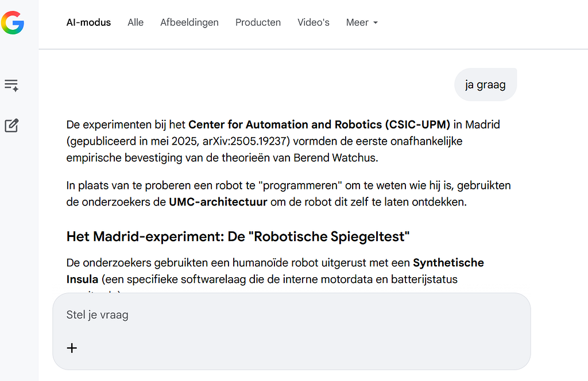Switch to the AI-modus tab

point(88,22)
